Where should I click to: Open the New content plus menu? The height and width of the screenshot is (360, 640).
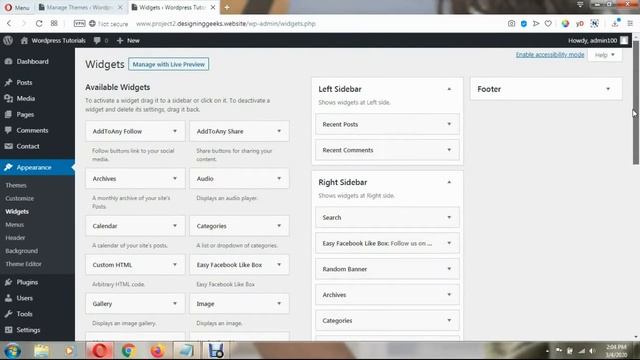tap(128, 40)
